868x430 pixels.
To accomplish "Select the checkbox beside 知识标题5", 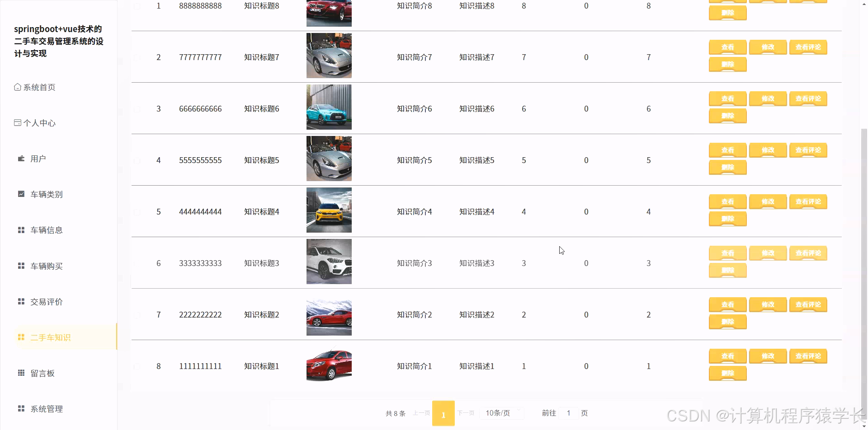I will 138,160.
